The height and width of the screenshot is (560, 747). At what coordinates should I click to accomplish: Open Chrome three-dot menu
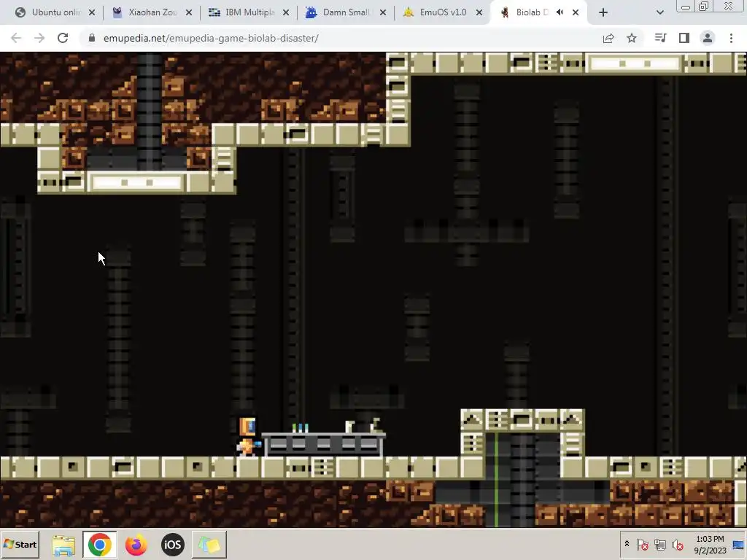point(731,38)
